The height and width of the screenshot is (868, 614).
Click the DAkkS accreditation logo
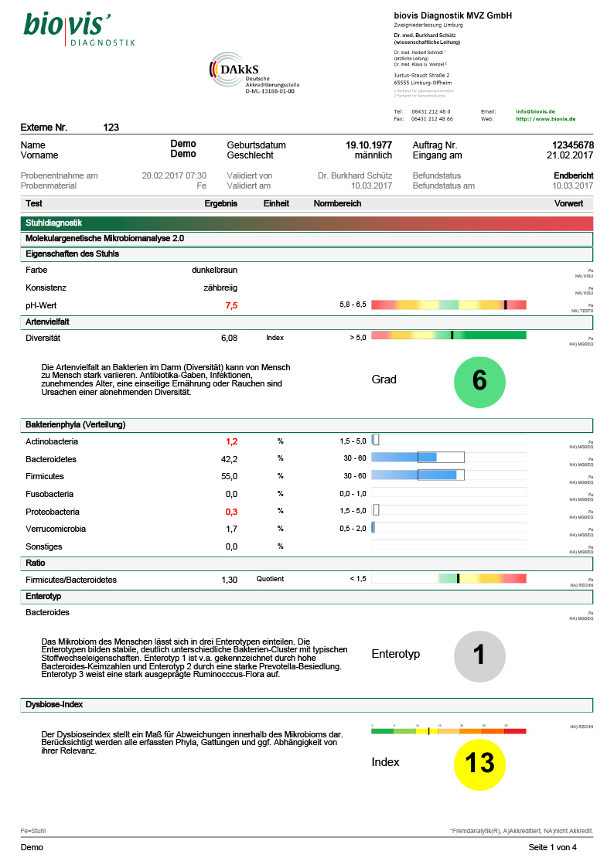(x=254, y=73)
